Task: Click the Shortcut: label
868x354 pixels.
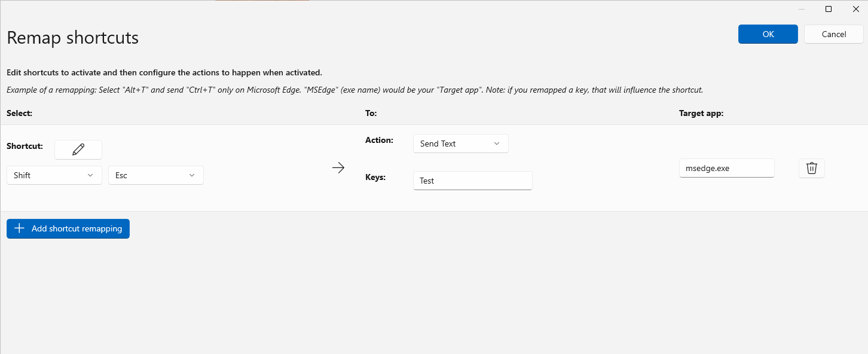Action: coord(25,145)
